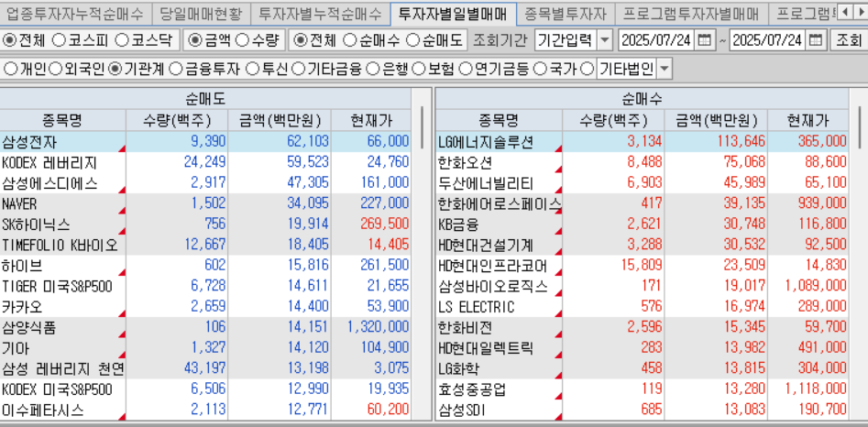Select the 삼성전자 row

coord(205,142)
